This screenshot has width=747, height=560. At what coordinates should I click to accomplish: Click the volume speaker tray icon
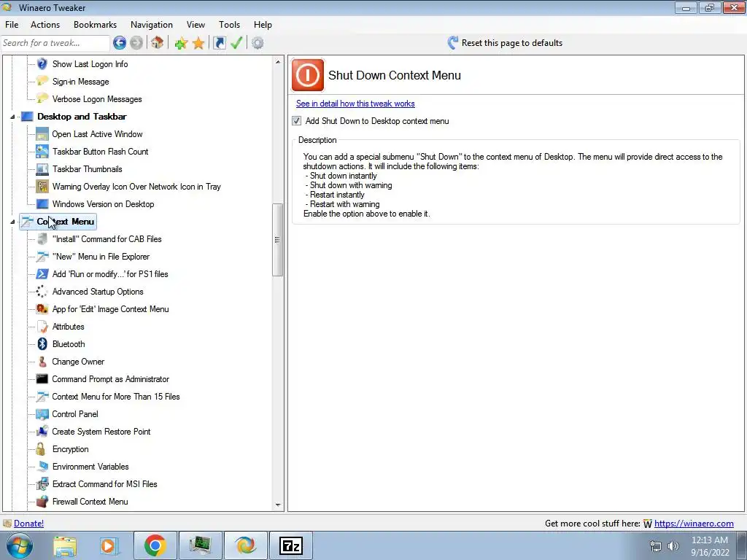pyautogui.click(x=673, y=546)
